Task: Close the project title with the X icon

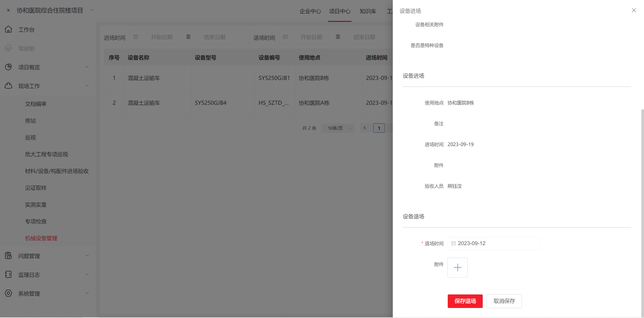Action: (x=8, y=10)
